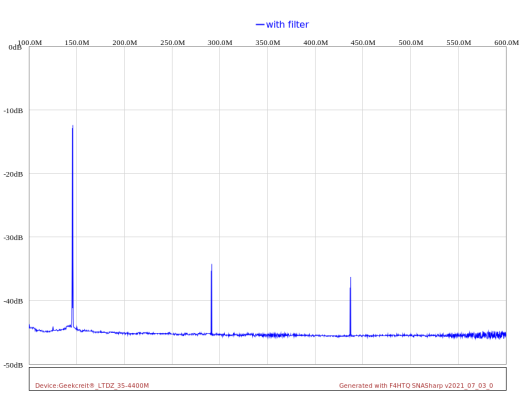Click the 'with filter' legend label
The height and width of the screenshot is (393, 529).
(x=287, y=25)
